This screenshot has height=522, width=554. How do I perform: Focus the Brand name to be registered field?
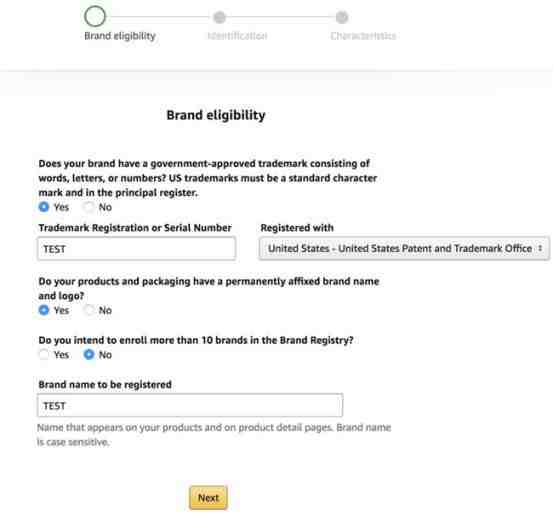pyautogui.click(x=190, y=405)
